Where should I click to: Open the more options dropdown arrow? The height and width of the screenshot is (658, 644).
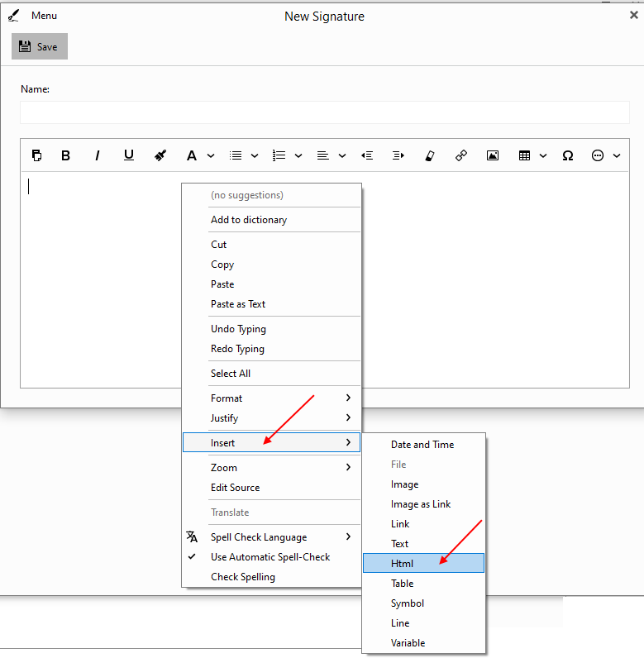pyautogui.click(x=617, y=156)
